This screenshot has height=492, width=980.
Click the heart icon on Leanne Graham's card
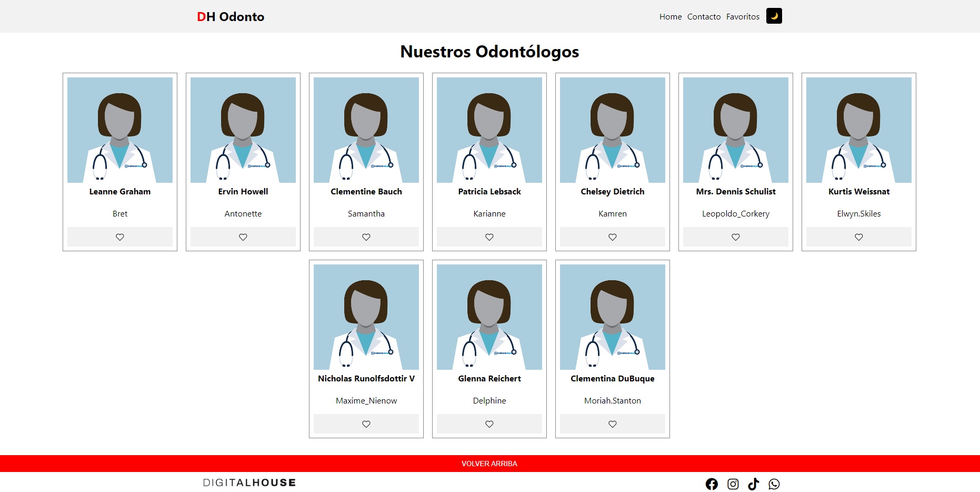pyautogui.click(x=119, y=237)
